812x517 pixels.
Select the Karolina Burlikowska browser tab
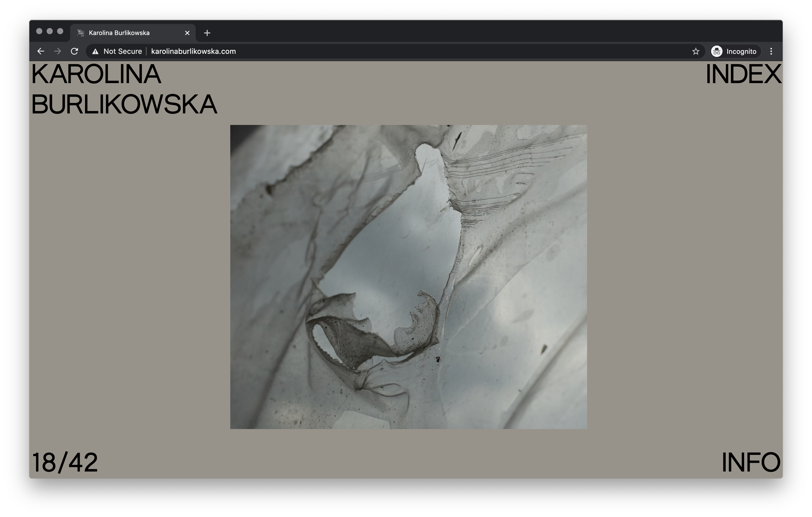[128, 33]
